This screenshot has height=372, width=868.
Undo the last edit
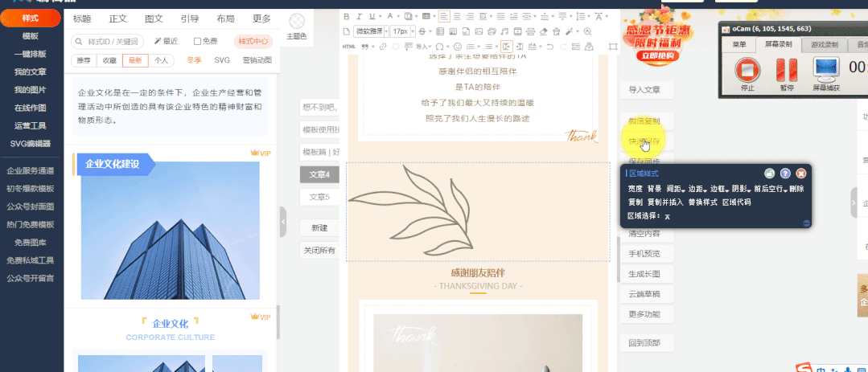[549, 47]
